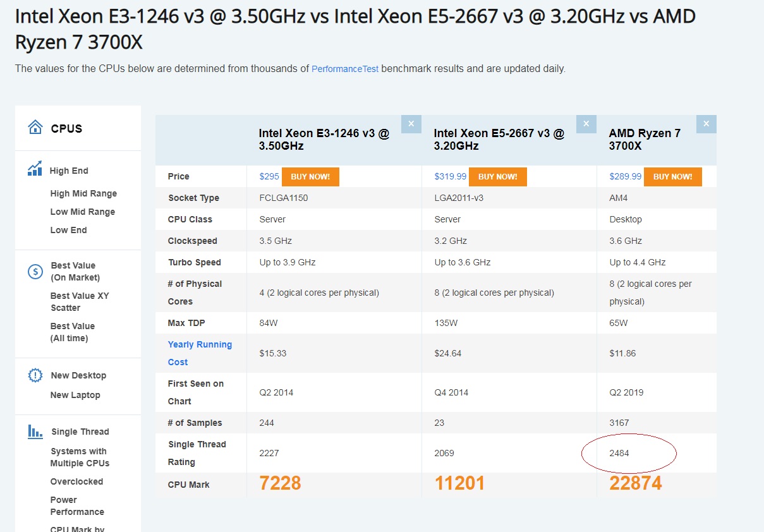Click the High End chart icon

tap(35, 169)
